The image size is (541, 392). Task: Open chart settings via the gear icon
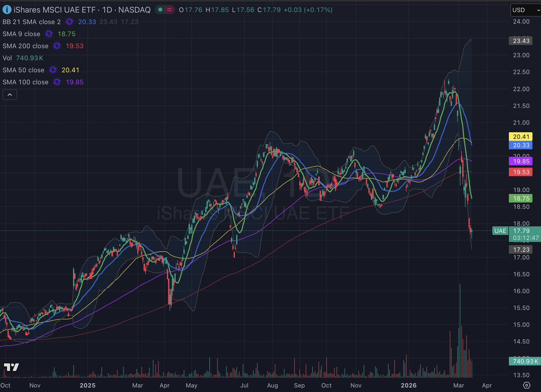pos(527,385)
